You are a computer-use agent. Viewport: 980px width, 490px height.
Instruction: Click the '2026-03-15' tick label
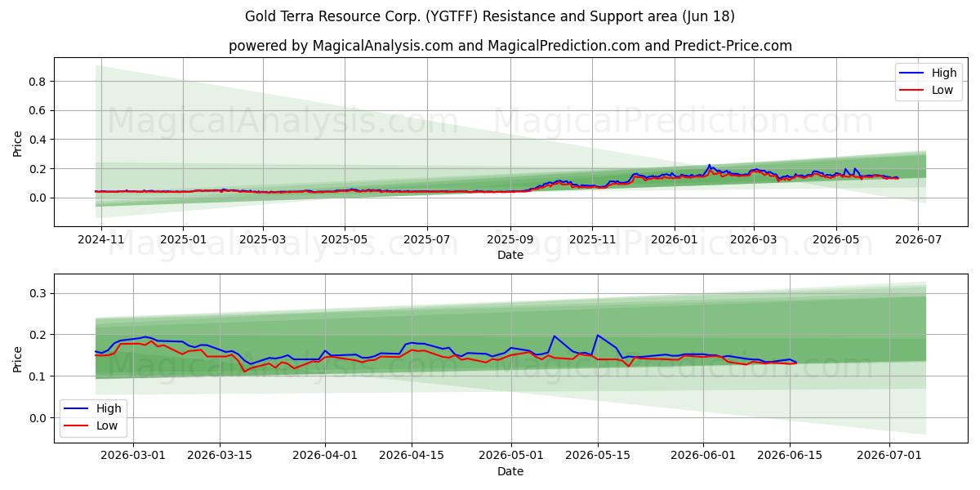[220, 456]
